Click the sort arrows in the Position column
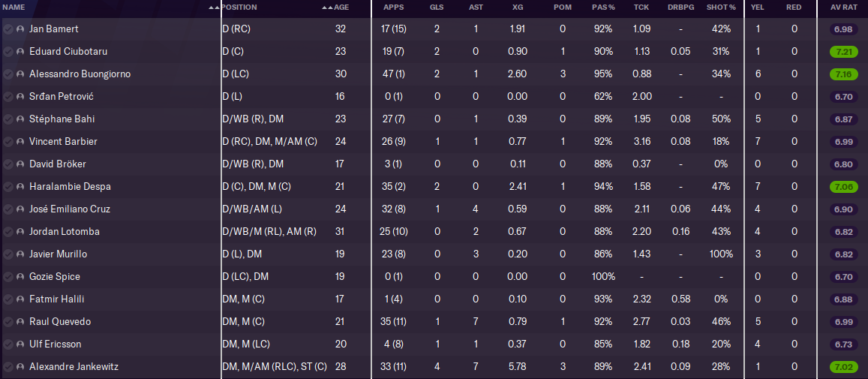 (326, 8)
